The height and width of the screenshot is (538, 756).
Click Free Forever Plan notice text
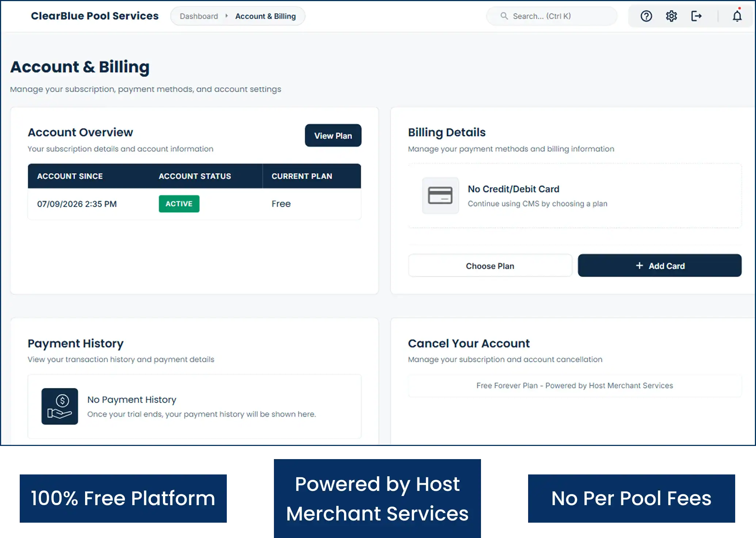tap(574, 385)
